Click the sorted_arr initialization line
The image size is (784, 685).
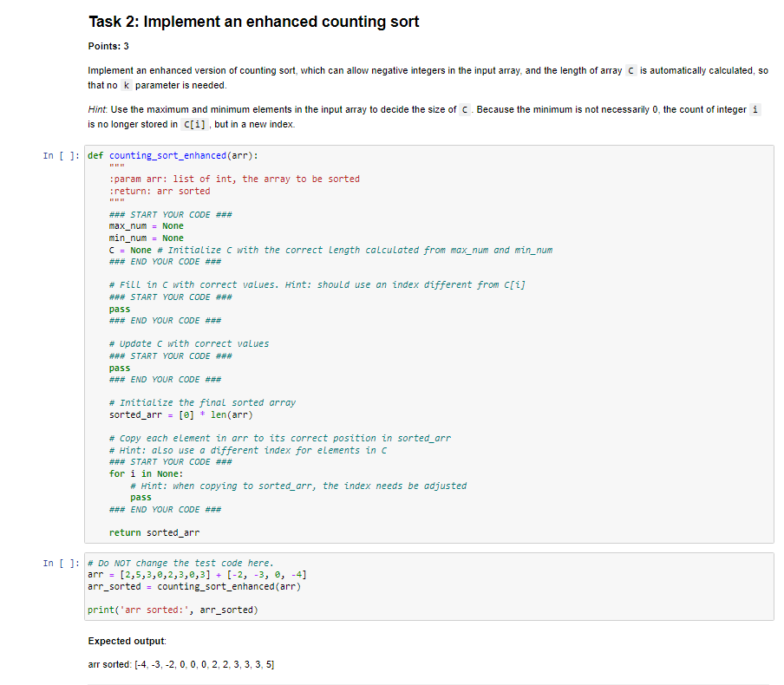click(152, 414)
